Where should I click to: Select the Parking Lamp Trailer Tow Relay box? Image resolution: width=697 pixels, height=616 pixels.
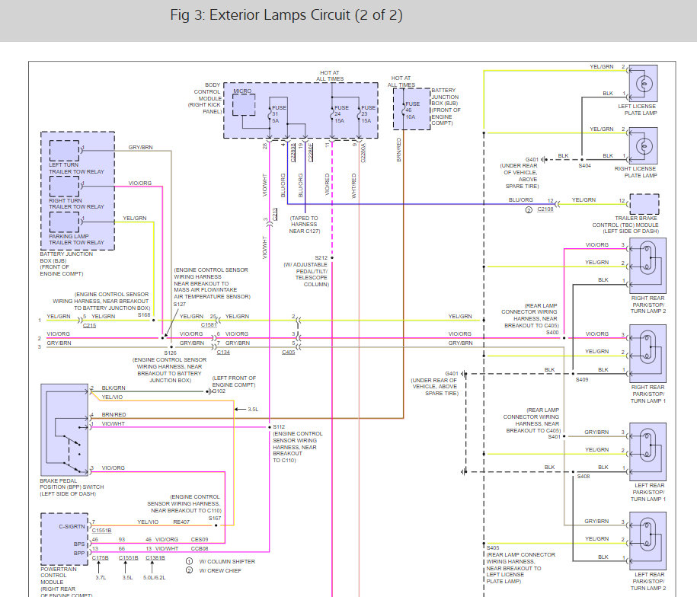pyautogui.click(x=65, y=222)
